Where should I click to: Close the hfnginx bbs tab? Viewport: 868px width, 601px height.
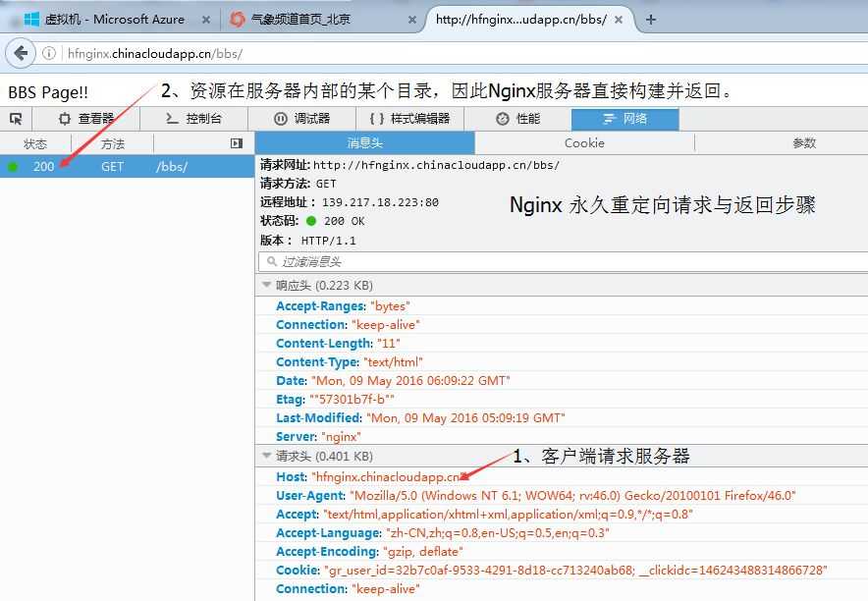[619, 20]
